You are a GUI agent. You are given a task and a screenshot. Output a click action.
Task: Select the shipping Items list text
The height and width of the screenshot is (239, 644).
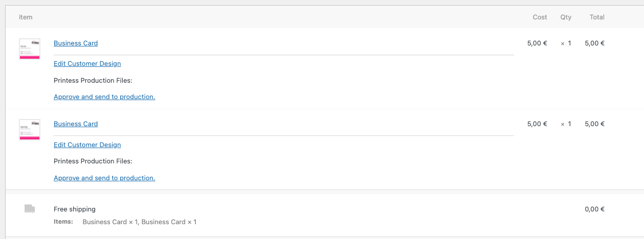point(140,222)
